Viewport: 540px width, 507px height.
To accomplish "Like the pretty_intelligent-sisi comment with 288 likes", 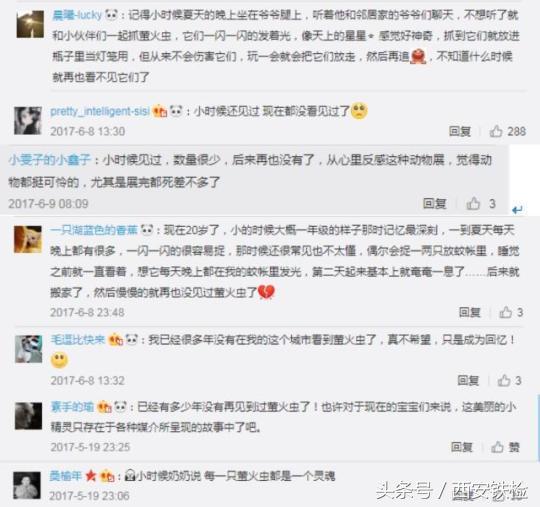I will pos(496,131).
